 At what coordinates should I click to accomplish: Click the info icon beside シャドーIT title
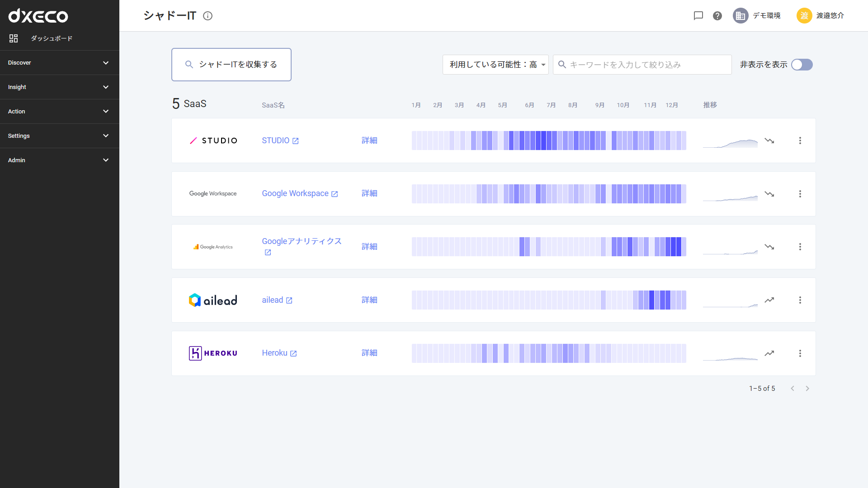(208, 16)
